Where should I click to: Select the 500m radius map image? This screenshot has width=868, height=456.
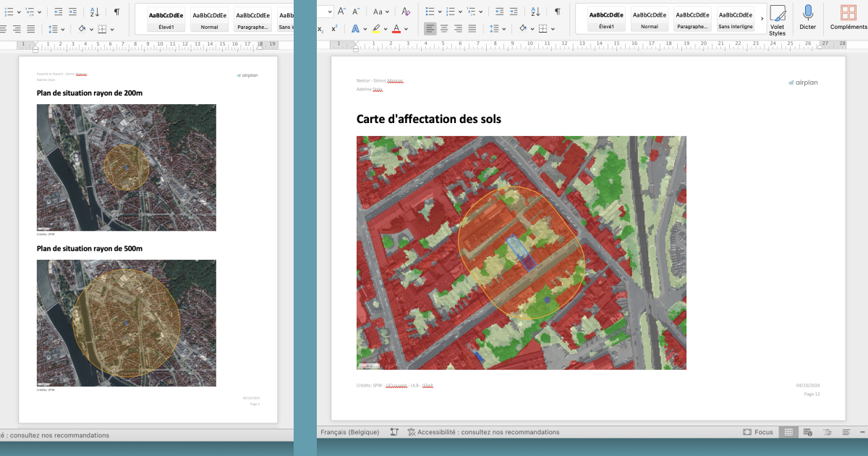(x=127, y=323)
